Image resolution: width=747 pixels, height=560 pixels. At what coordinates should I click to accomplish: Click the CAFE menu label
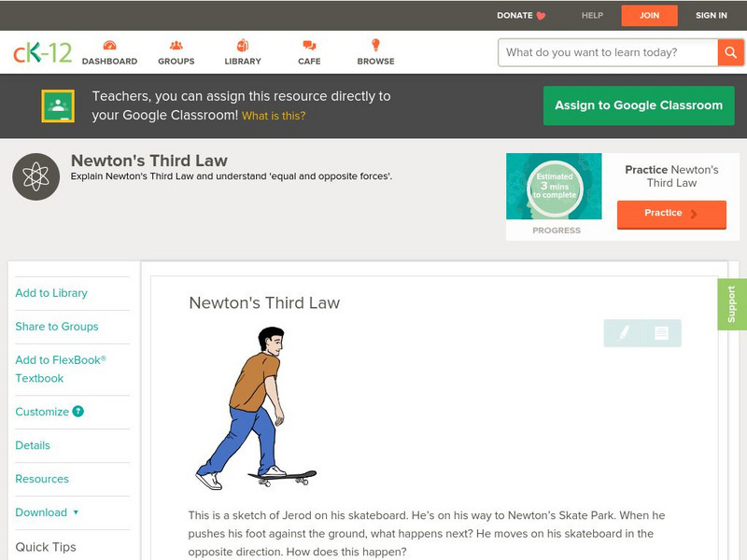(x=309, y=62)
